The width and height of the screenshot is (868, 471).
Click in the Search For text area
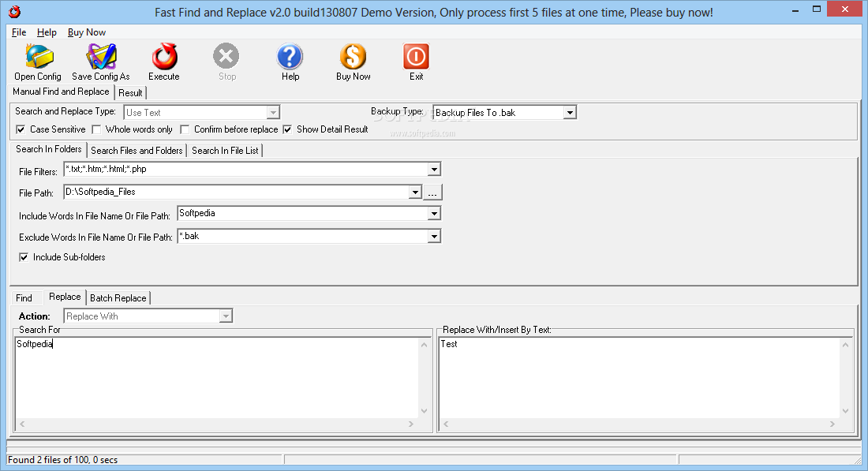[216, 378]
